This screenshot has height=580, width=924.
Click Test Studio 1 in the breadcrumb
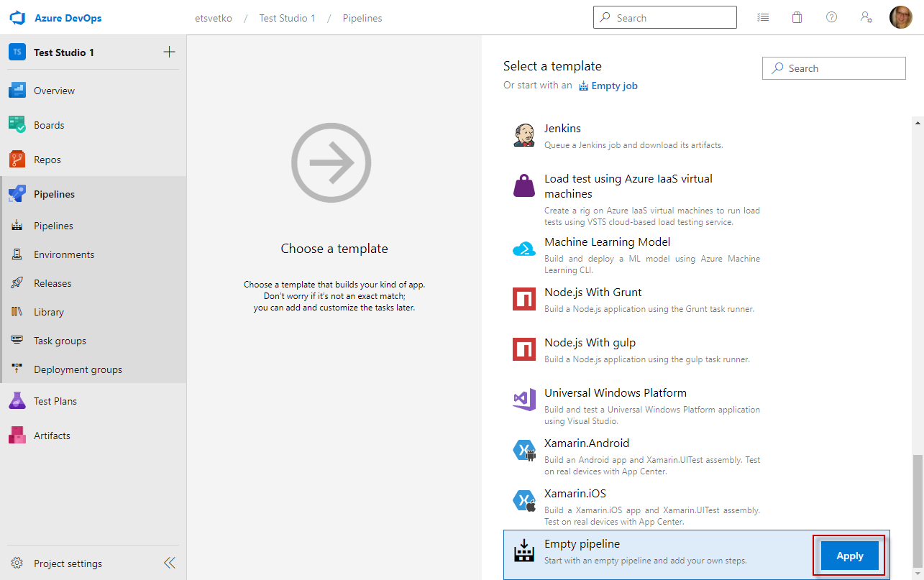(x=287, y=18)
